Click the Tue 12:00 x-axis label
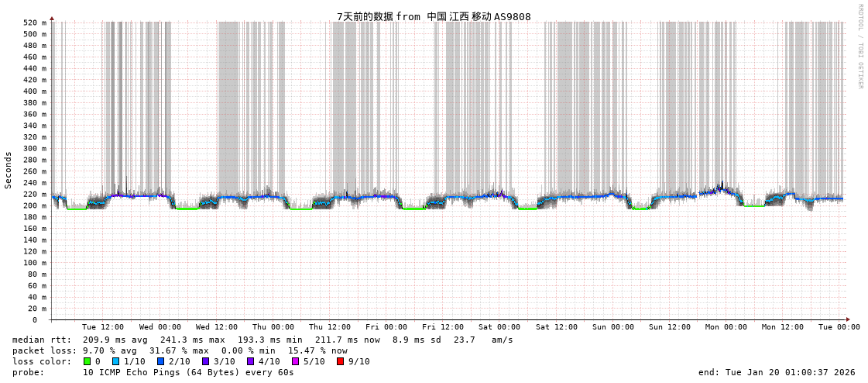This screenshot has width=868, height=383. point(103,327)
